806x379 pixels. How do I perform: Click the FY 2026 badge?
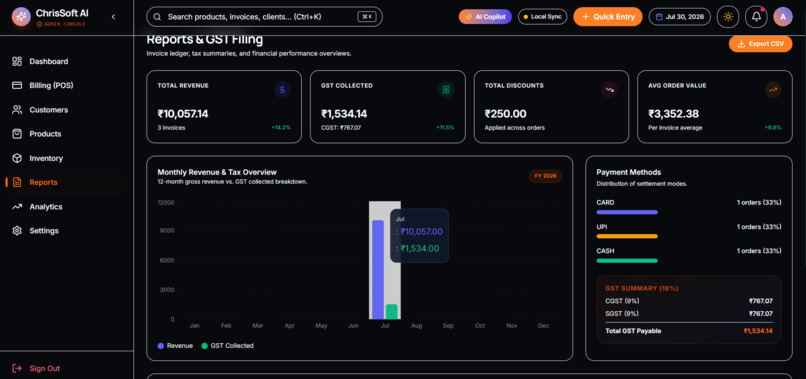point(545,176)
